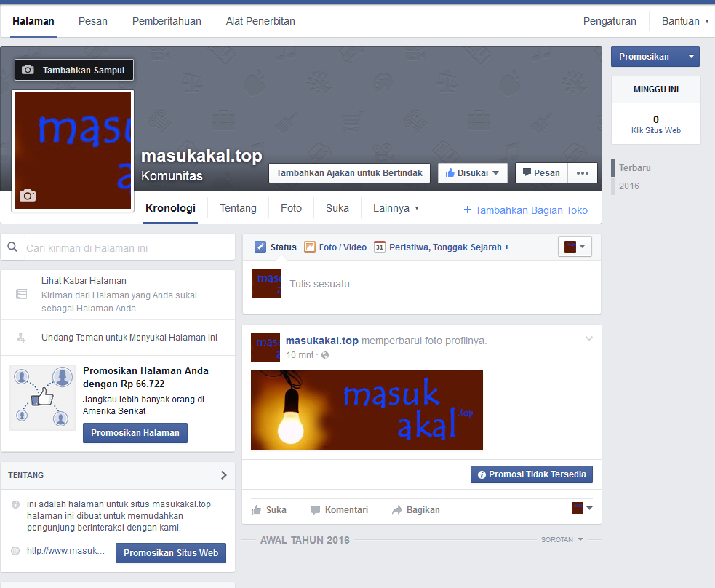
Task: Click the thumbs-up icon on Suka
Action: click(x=256, y=509)
